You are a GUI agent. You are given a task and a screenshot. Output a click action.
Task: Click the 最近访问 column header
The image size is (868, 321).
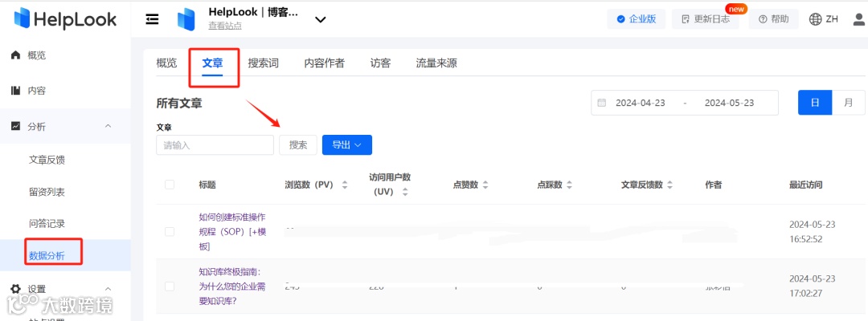pyautogui.click(x=805, y=185)
